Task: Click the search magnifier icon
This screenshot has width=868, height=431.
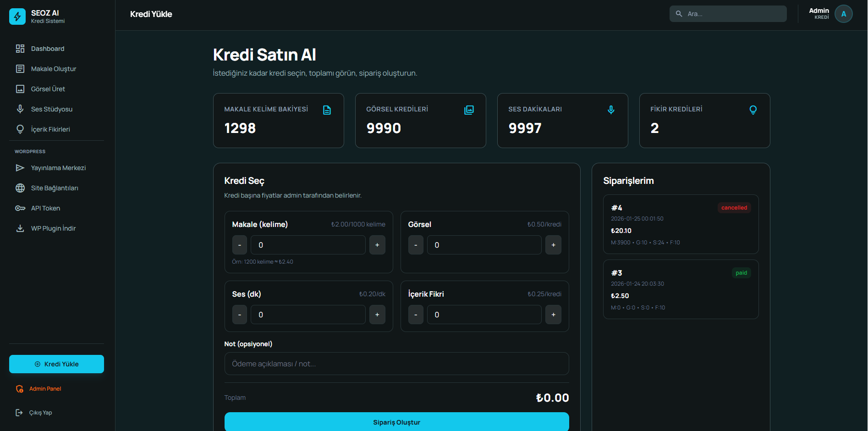Action: point(679,14)
